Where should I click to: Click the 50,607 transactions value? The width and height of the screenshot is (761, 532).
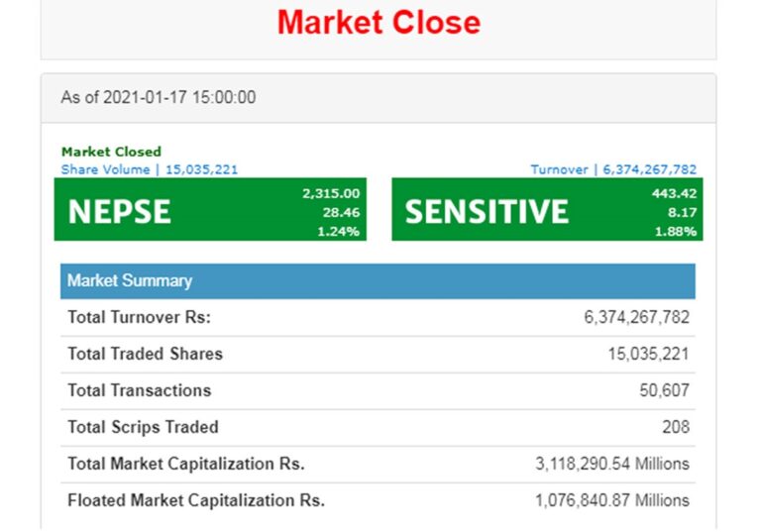click(664, 390)
